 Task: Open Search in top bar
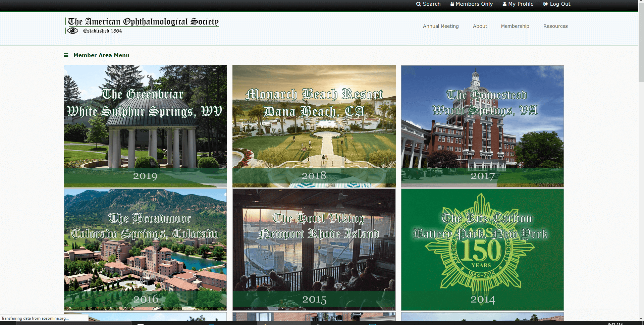click(428, 4)
